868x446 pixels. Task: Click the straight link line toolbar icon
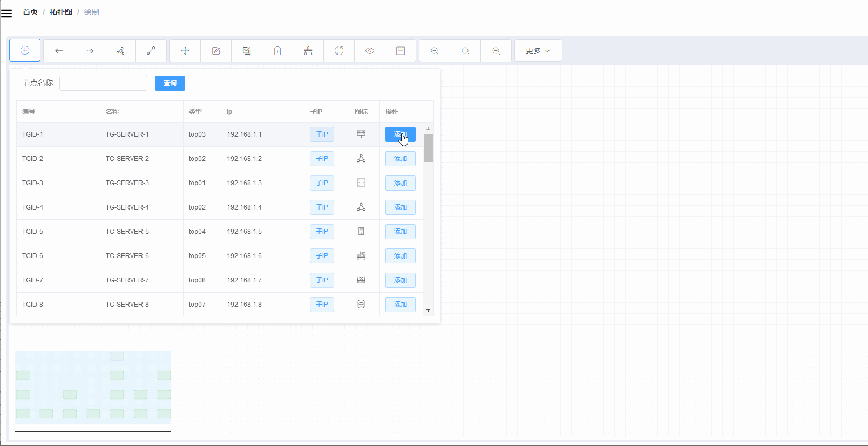pyautogui.click(x=151, y=51)
